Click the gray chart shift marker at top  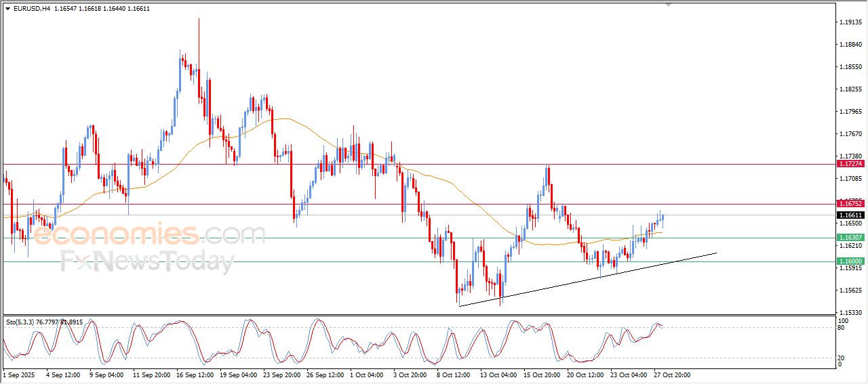pos(669,5)
